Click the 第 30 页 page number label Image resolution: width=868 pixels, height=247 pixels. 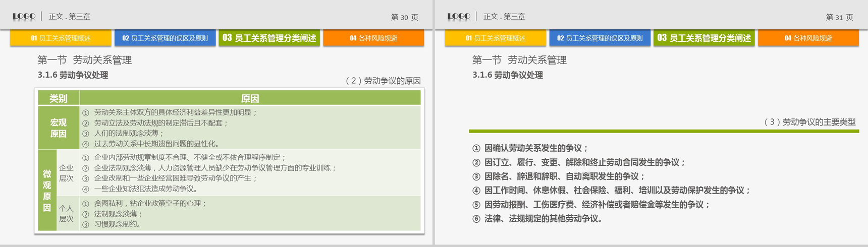coord(404,17)
